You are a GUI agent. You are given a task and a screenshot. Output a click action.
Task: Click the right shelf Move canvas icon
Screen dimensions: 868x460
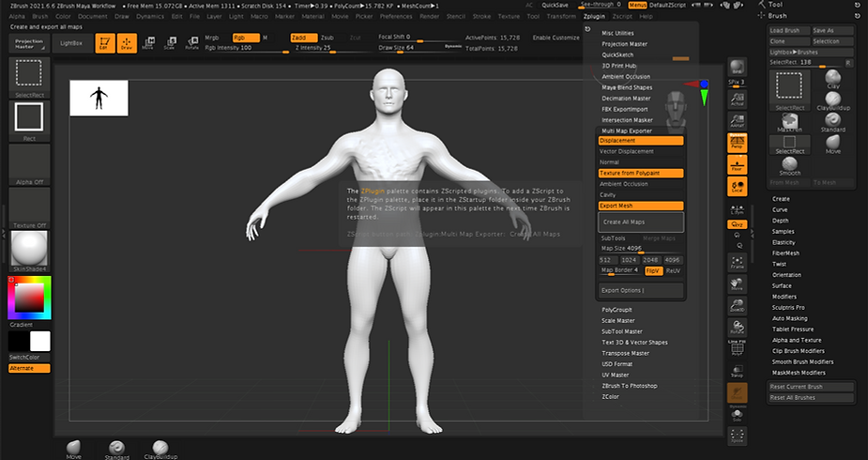click(x=737, y=284)
